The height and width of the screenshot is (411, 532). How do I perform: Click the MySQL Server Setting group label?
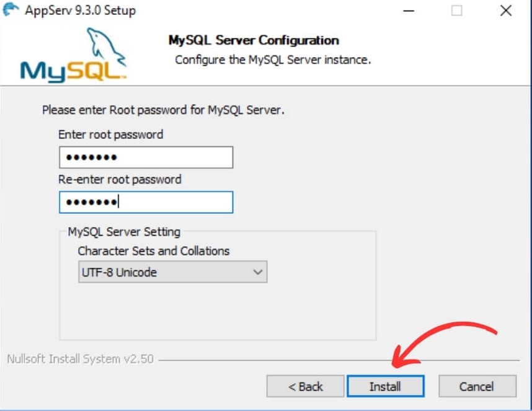[x=124, y=232]
